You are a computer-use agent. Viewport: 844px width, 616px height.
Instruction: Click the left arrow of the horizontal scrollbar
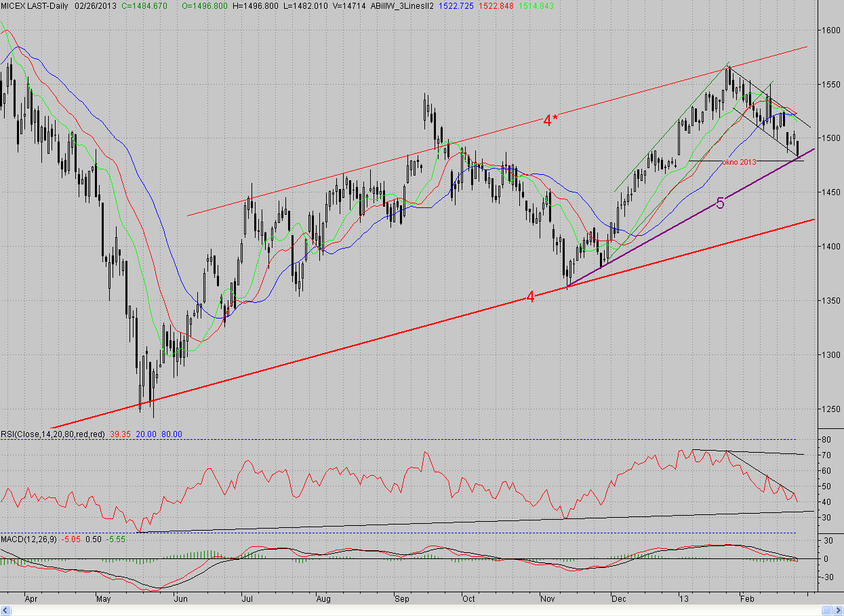[5, 611]
